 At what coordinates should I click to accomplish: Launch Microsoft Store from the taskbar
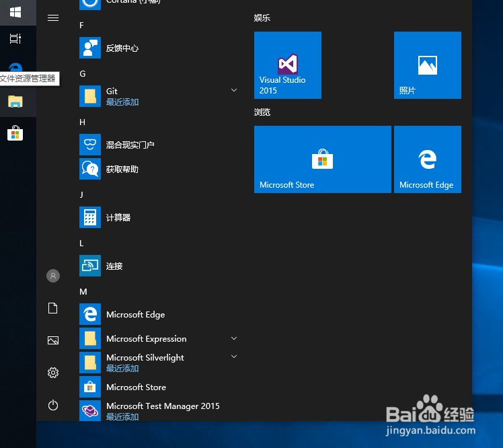(15, 133)
